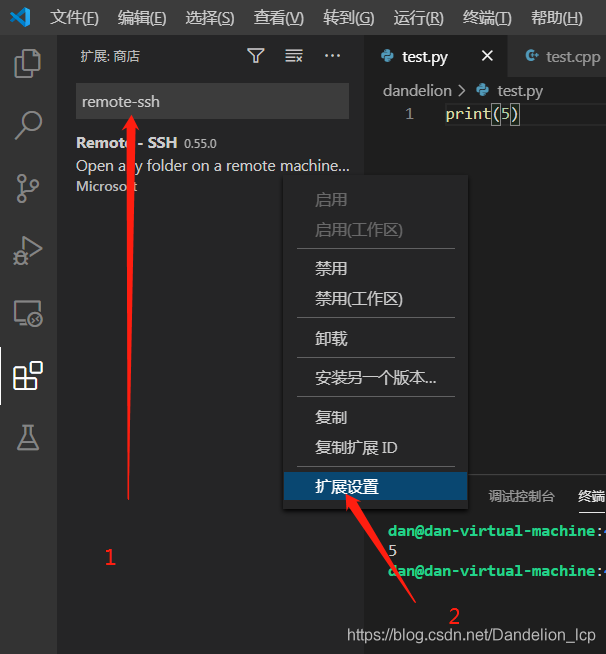Open the 终端(T) menu in menu bar
606x654 pixels.
(487, 18)
